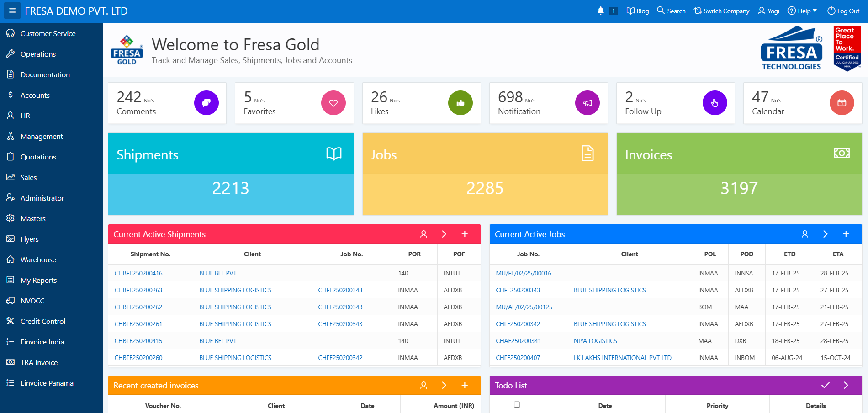Open HR menu
The width and height of the screenshot is (868, 413).
(51, 116)
